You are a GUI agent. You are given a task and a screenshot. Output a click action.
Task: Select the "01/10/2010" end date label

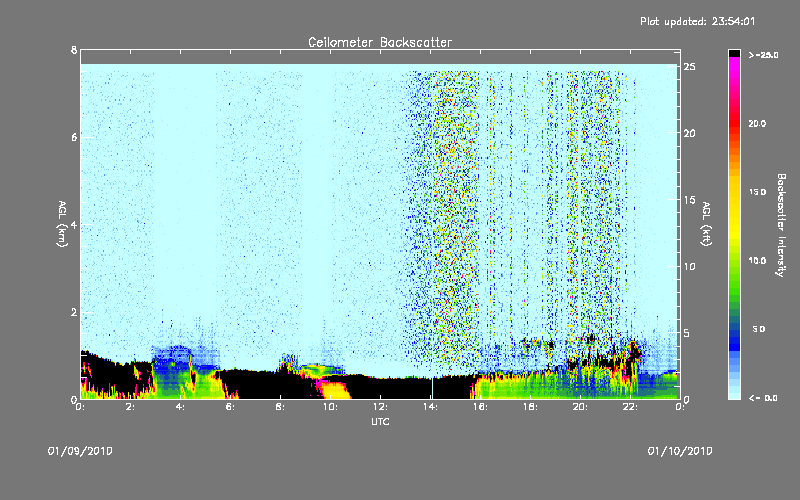(x=680, y=451)
